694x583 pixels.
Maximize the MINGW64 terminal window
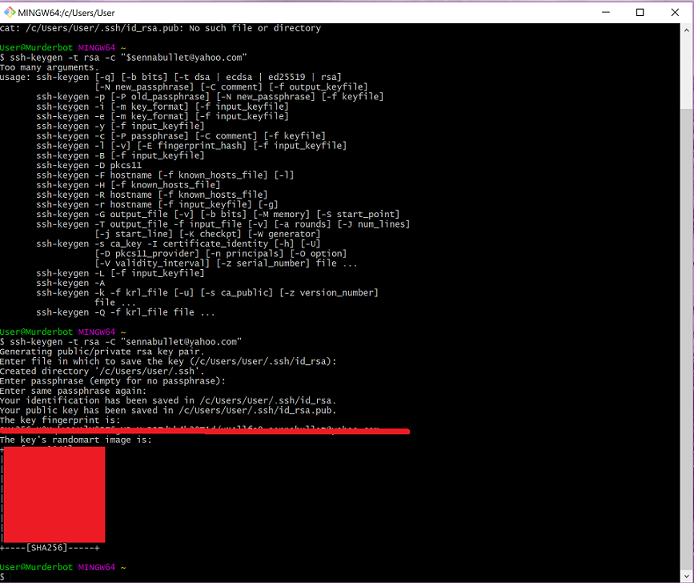pos(640,12)
